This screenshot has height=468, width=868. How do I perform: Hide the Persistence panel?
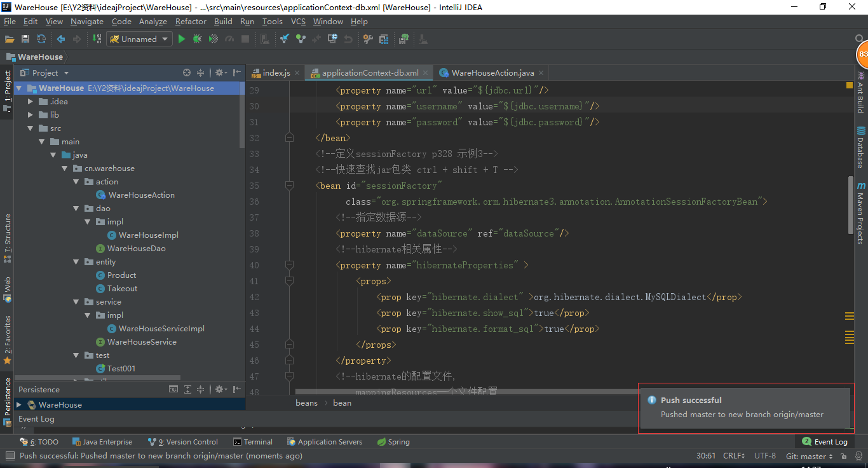tap(237, 389)
